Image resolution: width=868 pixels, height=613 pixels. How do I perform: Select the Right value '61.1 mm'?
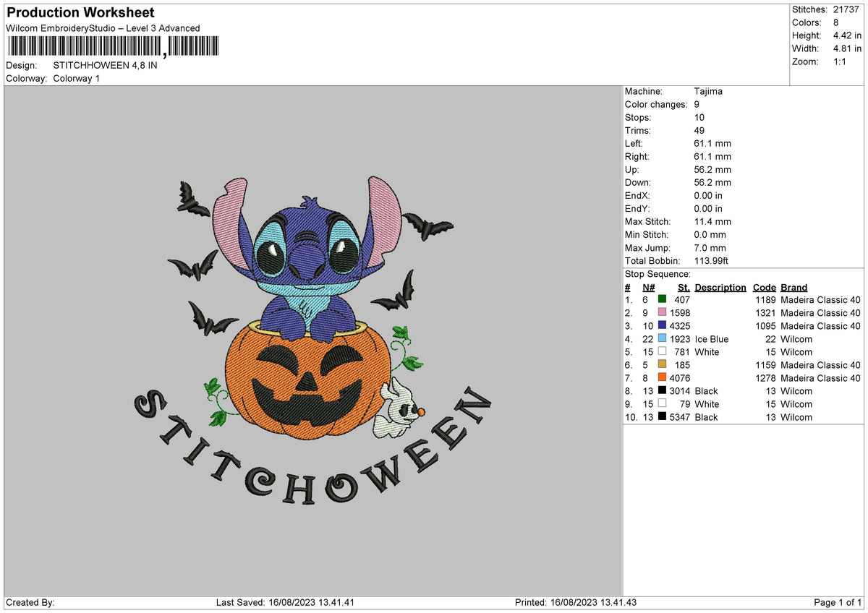[712, 156]
